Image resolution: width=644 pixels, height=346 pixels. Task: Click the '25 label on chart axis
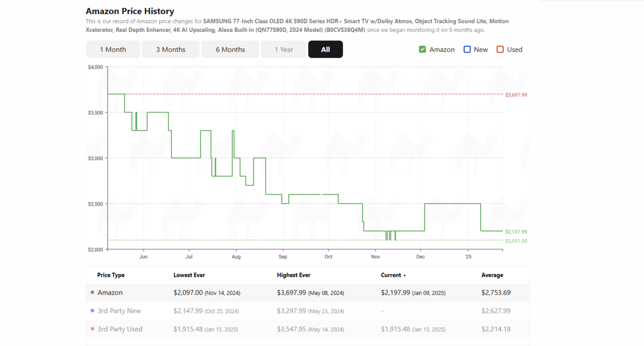point(468,257)
